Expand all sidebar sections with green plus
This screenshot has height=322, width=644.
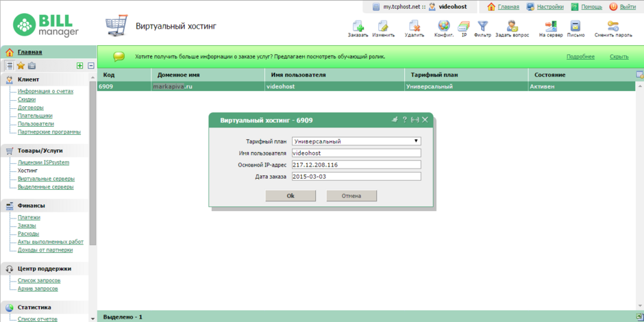(x=80, y=65)
